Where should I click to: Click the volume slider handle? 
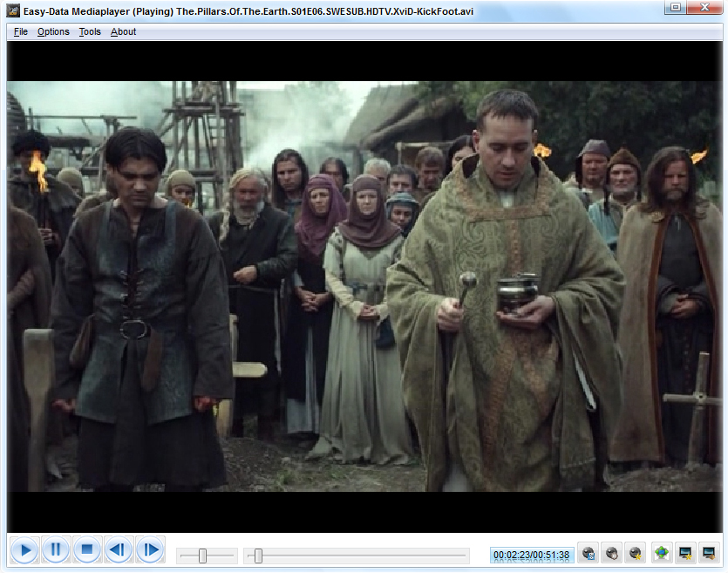click(x=202, y=556)
